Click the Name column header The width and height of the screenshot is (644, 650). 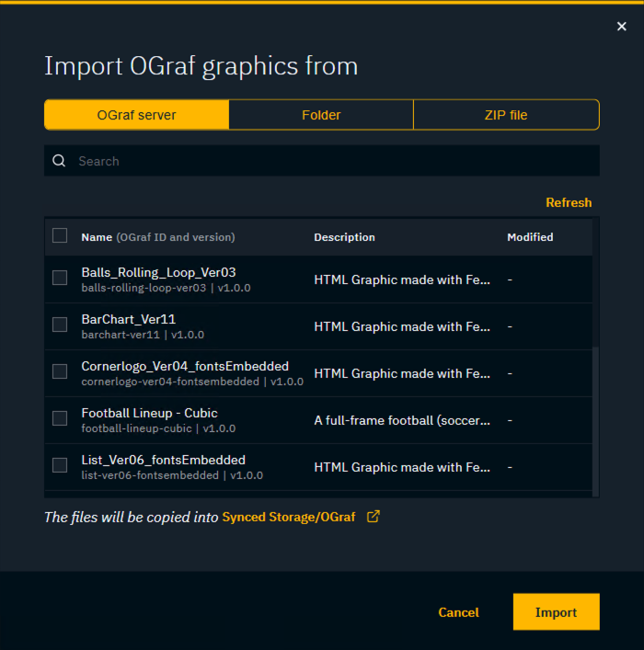[x=158, y=237]
